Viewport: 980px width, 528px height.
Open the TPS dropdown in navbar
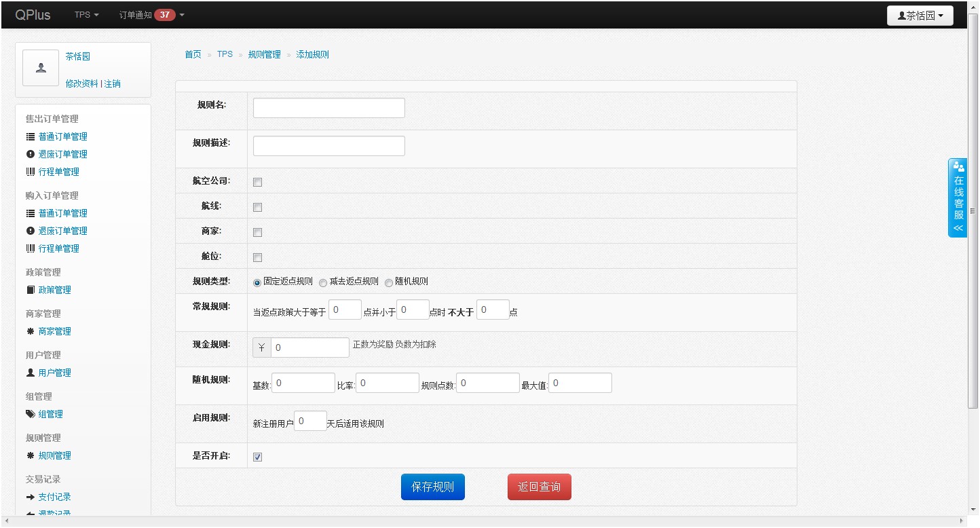pyautogui.click(x=86, y=14)
